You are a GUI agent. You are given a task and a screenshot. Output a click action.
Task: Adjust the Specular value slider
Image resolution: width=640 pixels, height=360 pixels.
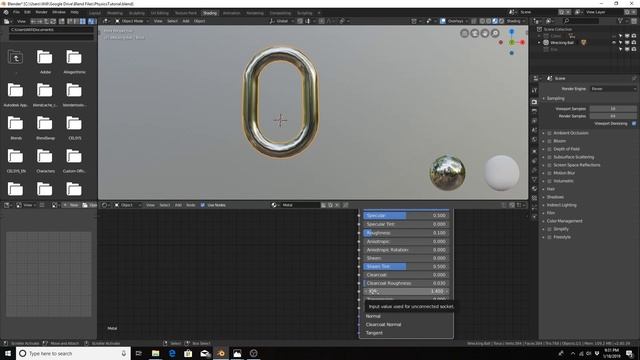406,216
